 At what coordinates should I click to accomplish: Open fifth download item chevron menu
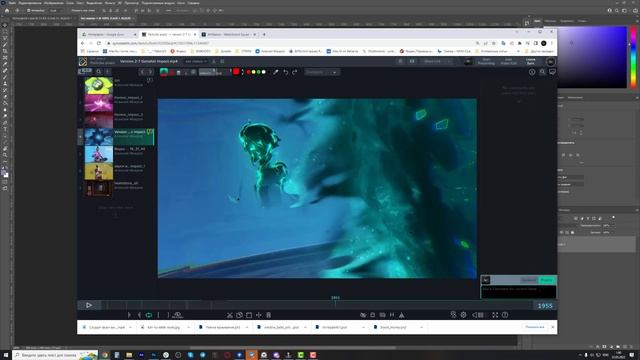click(363, 327)
